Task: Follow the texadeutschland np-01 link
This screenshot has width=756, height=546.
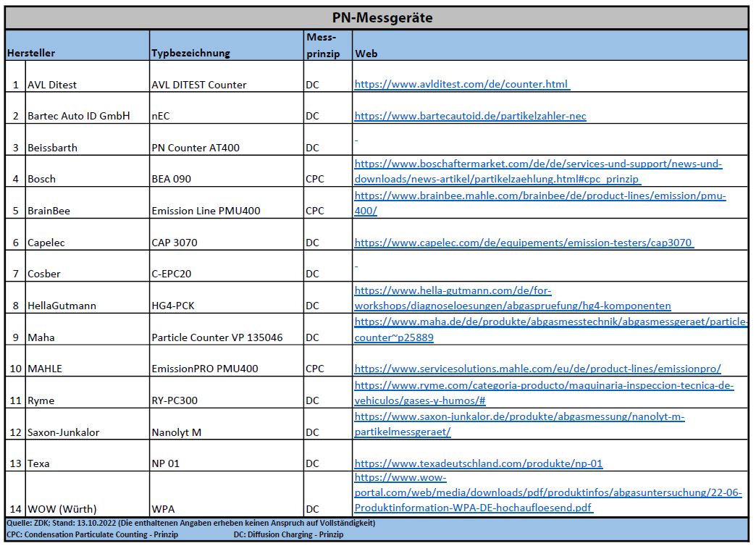Action: click(x=478, y=463)
